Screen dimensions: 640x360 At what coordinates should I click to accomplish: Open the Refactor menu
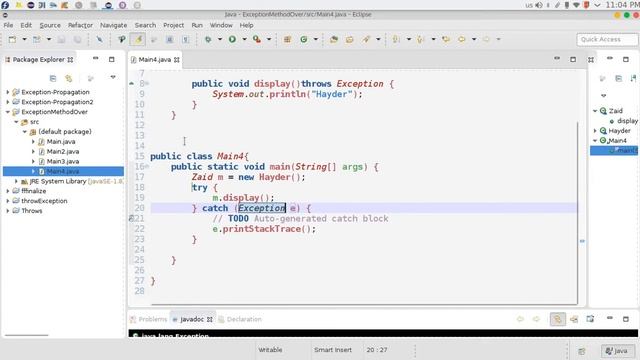(x=80, y=25)
